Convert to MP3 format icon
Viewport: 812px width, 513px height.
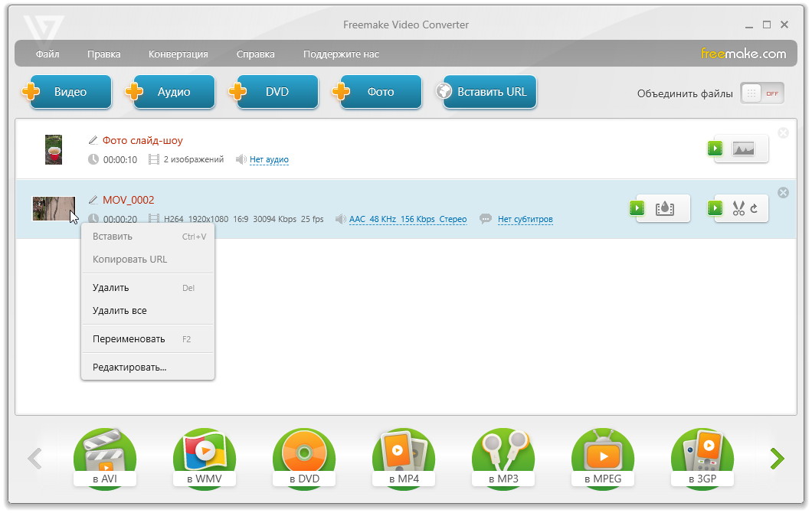[x=503, y=458]
